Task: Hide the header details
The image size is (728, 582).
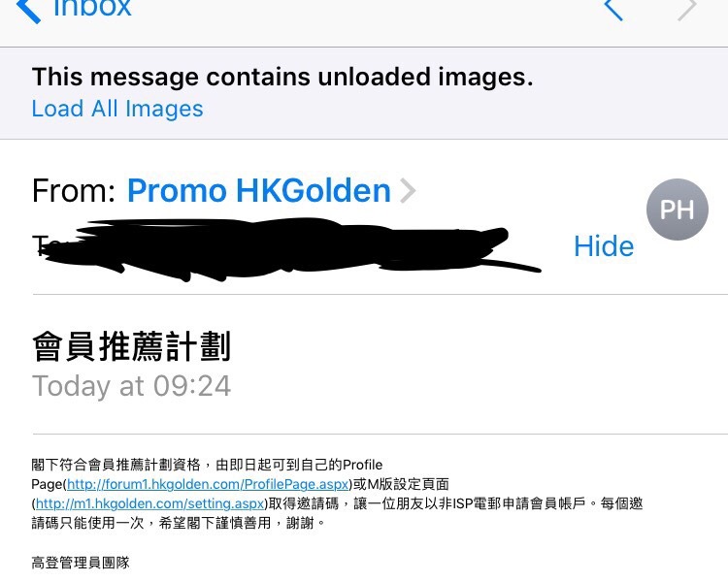Action: (x=604, y=246)
